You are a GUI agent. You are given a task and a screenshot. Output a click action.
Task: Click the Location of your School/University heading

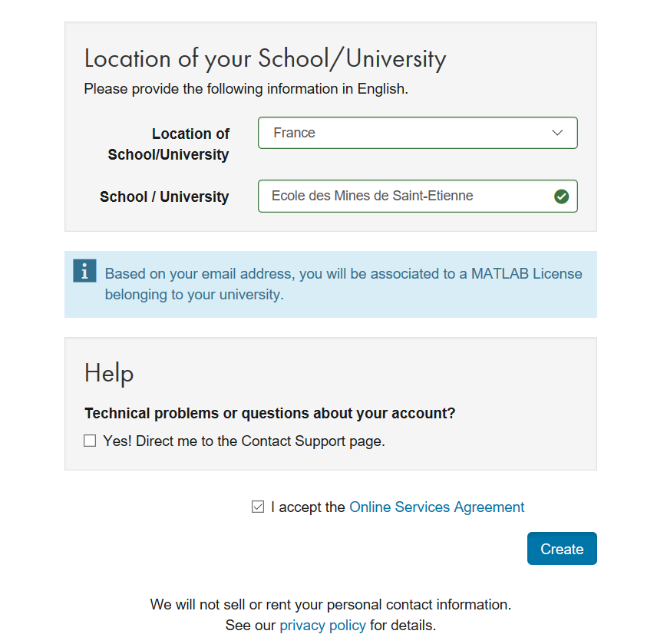tap(265, 58)
